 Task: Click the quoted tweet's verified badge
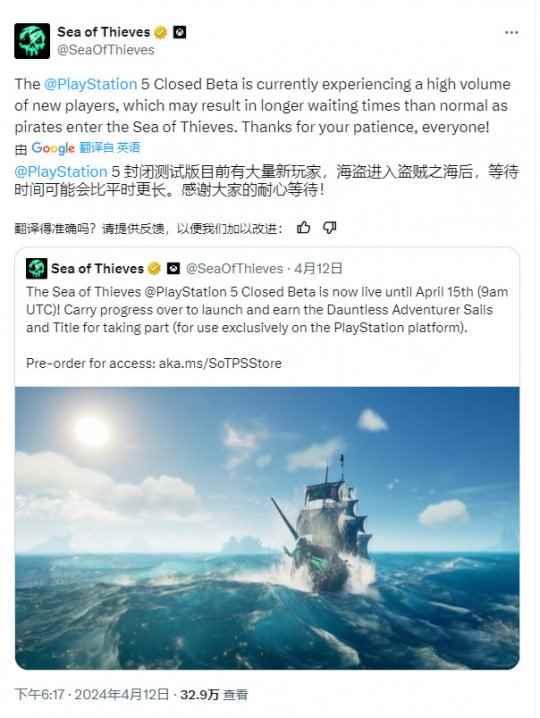coord(154,268)
